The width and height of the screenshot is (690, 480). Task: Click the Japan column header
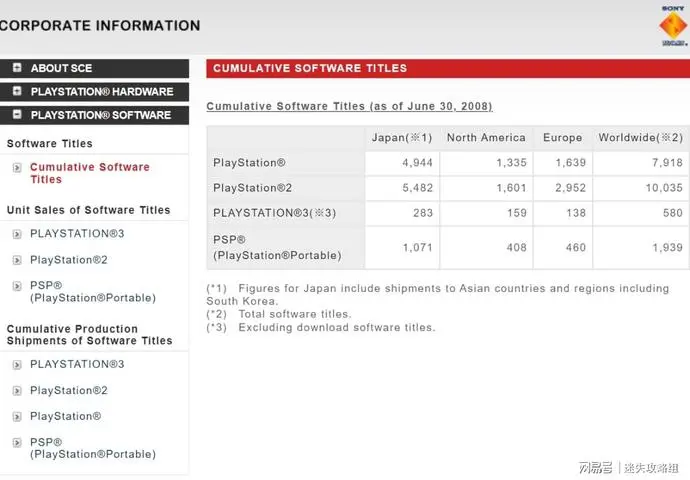(x=402, y=138)
